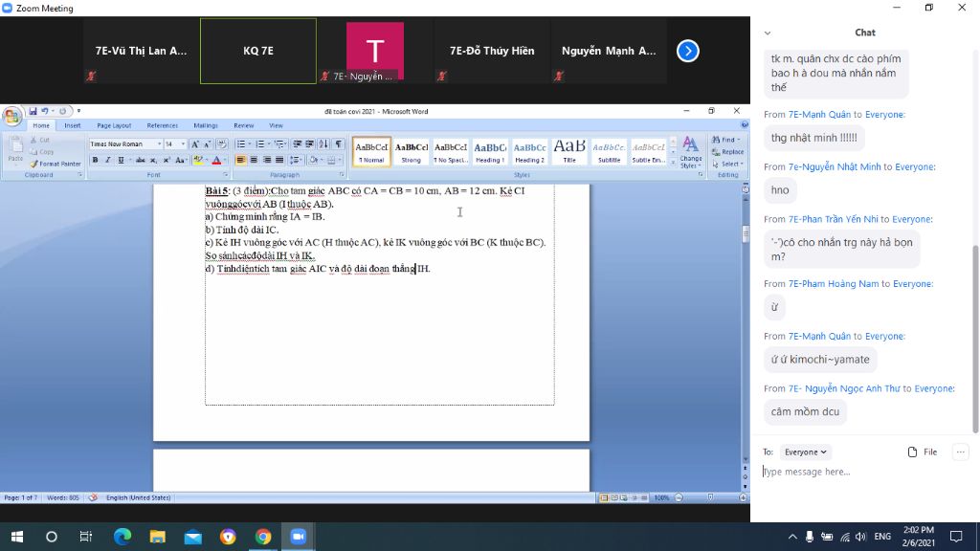Viewport: 980px width, 551px height.
Task: Open the Windows Start menu
Action: (x=17, y=537)
